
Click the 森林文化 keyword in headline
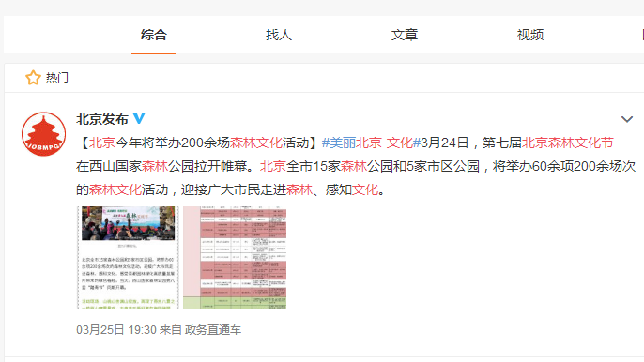256,143
